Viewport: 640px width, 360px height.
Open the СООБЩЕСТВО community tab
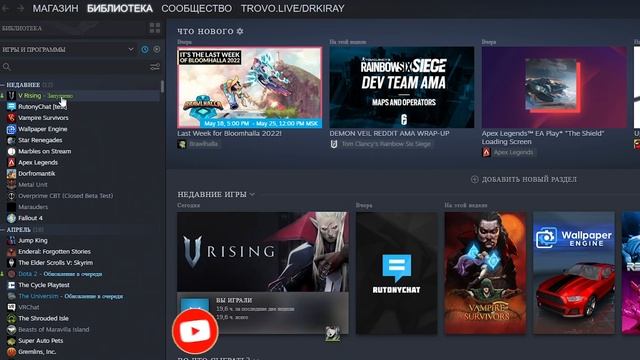tap(196, 8)
